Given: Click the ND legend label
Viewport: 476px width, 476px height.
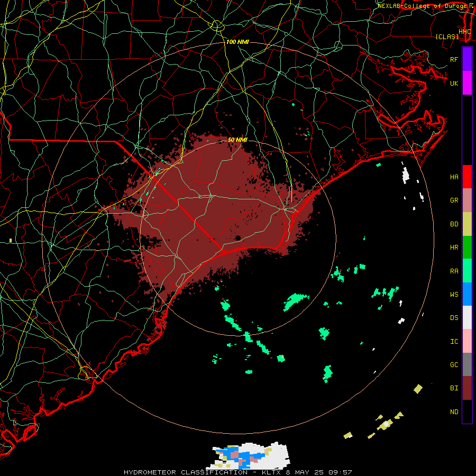Looking at the screenshot, I should click(x=454, y=412).
